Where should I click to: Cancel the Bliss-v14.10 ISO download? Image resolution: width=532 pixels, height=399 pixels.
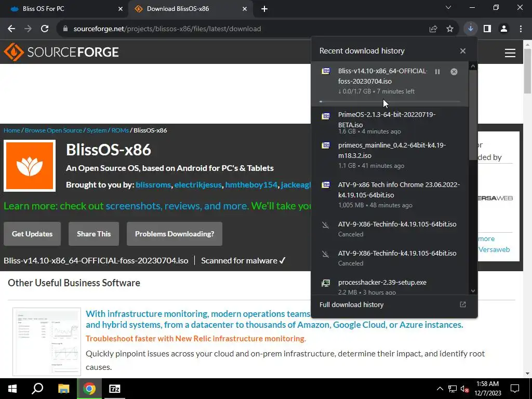[x=454, y=72]
